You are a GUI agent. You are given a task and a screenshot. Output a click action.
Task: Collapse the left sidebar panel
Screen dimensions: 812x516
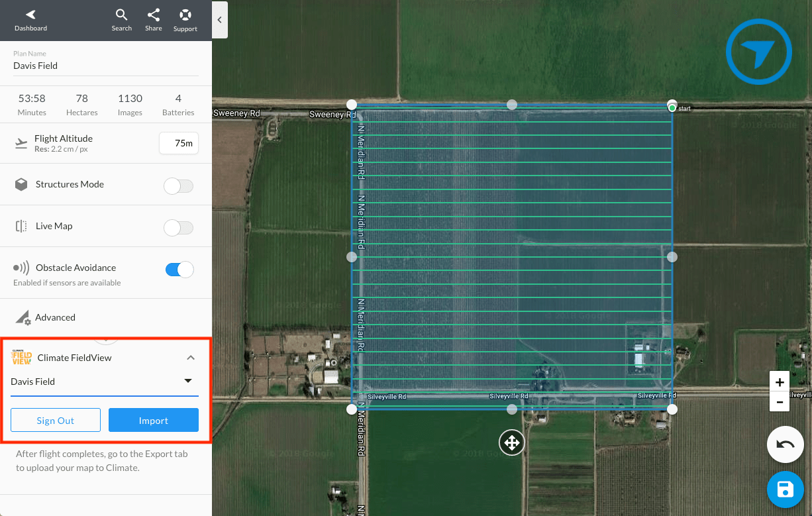[x=219, y=20]
